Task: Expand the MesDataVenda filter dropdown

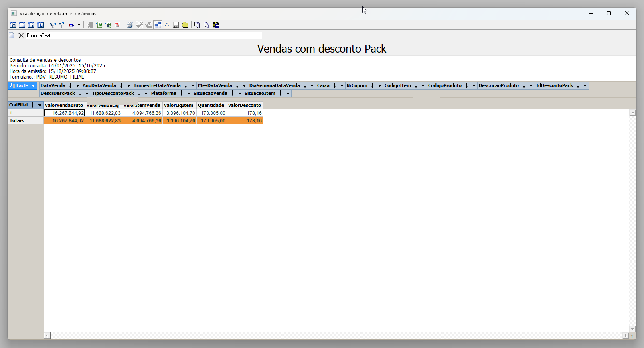Action: 244,85
